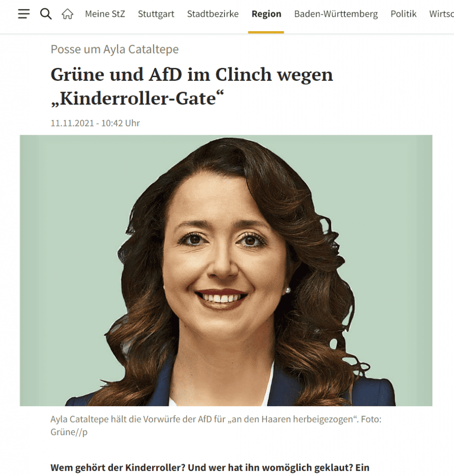Click the bold article lead paragraph
Screen dimensions: 454x476
210,467
